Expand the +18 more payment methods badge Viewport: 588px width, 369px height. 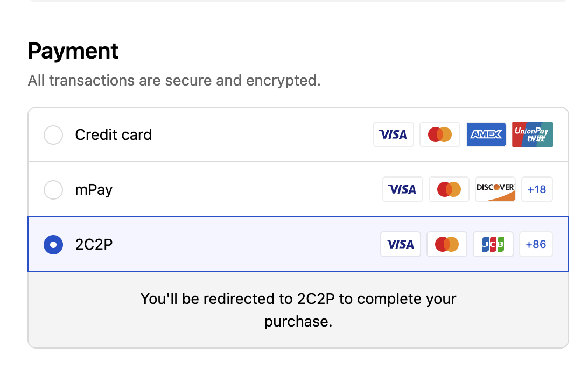[537, 189]
